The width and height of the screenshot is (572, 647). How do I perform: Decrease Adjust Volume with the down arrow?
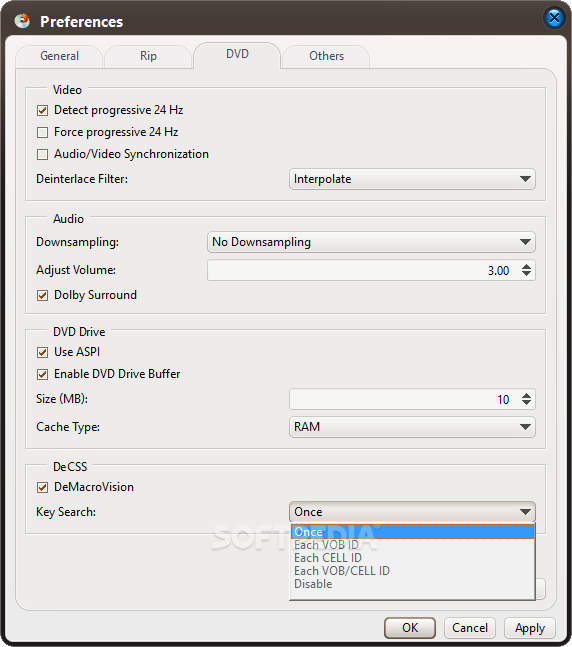point(526,274)
